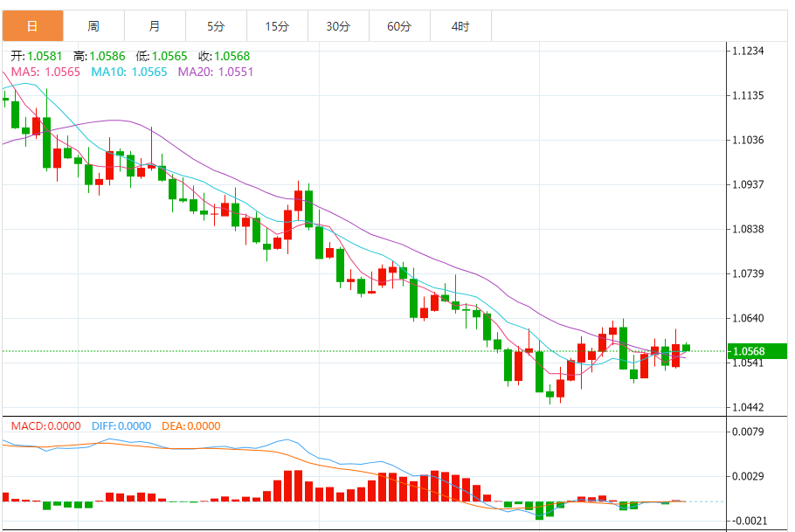795x532 pixels.
Task: Open the 15分 timeframe tab
Action: click(277, 26)
